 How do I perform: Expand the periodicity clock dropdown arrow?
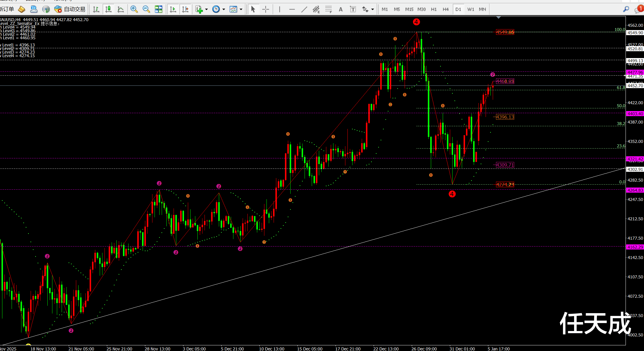pos(224,10)
